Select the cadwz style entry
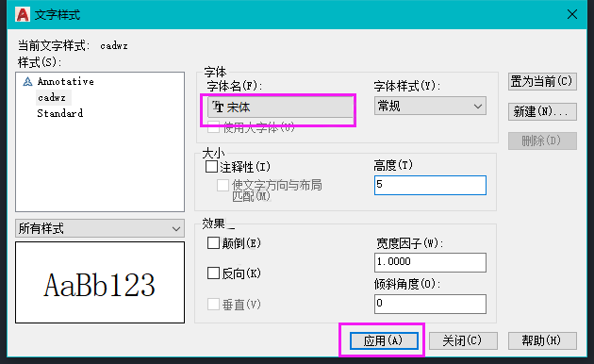Image resolution: width=594 pixels, height=364 pixels. 52,98
